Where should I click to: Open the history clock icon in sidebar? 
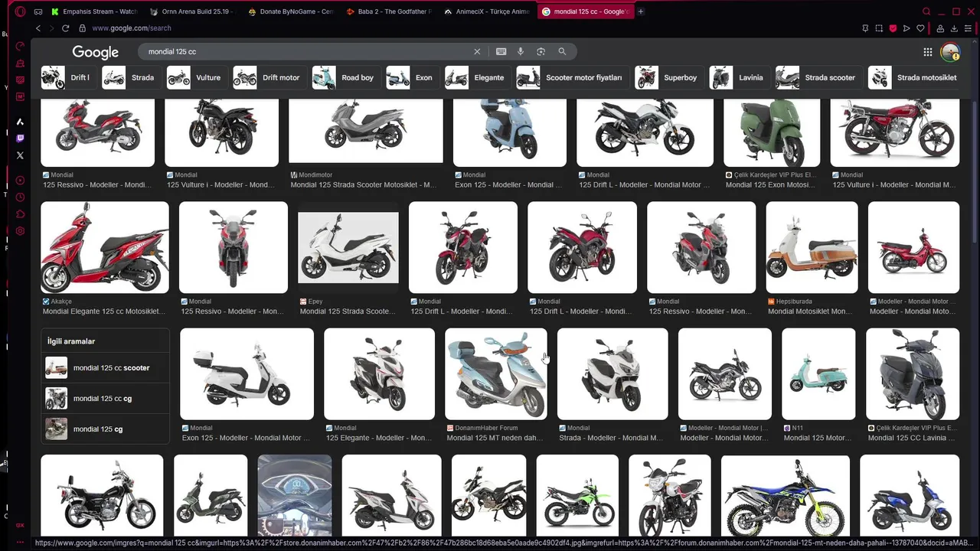point(20,197)
